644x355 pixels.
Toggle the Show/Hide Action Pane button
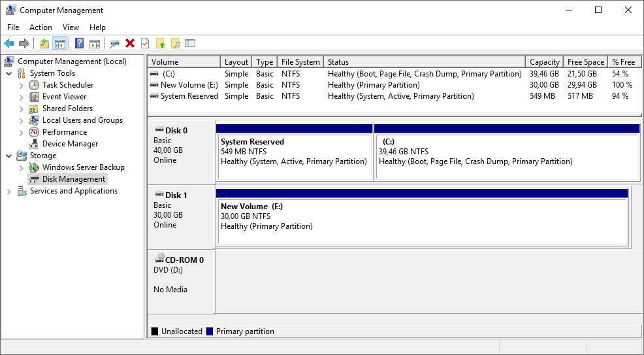(x=95, y=43)
